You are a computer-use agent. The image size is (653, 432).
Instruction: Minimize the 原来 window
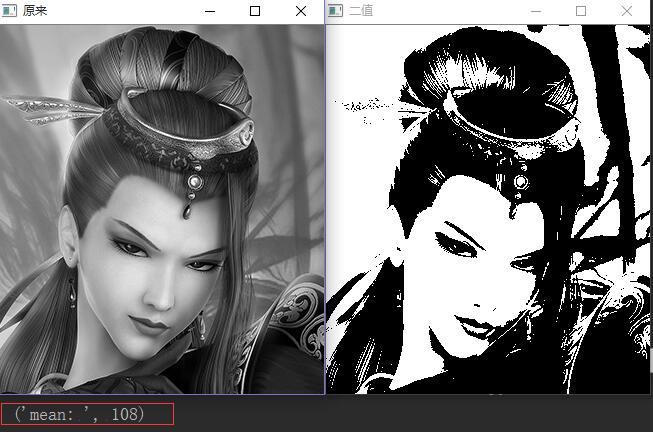tap(210, 11)
